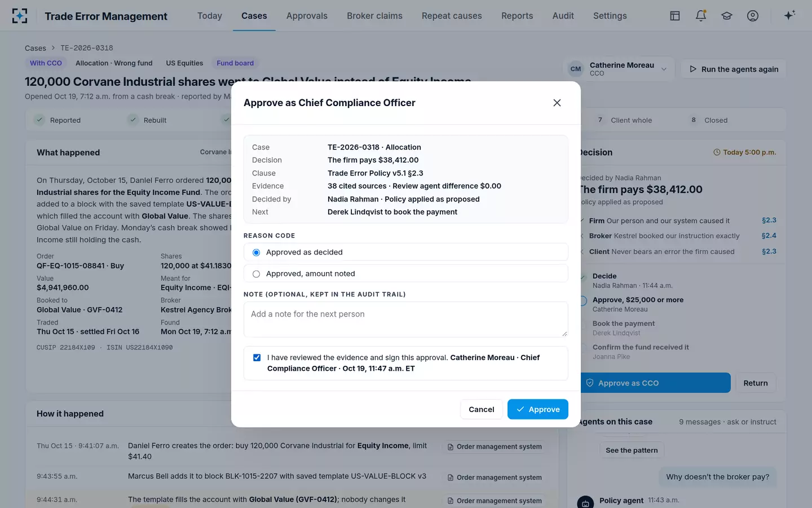The width and height of the screenshot is (812, 508).
Task: Open the Settings tab
Action: (610, 16)
